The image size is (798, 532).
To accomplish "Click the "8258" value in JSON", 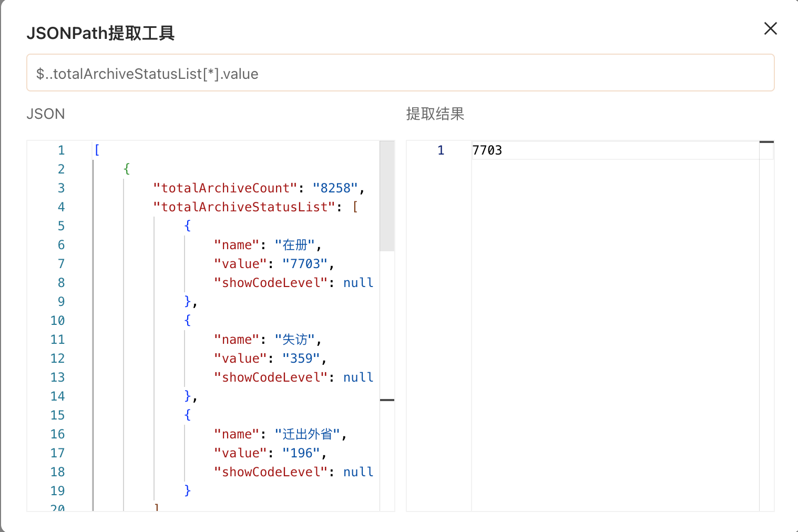I will (x=335, y=188).
